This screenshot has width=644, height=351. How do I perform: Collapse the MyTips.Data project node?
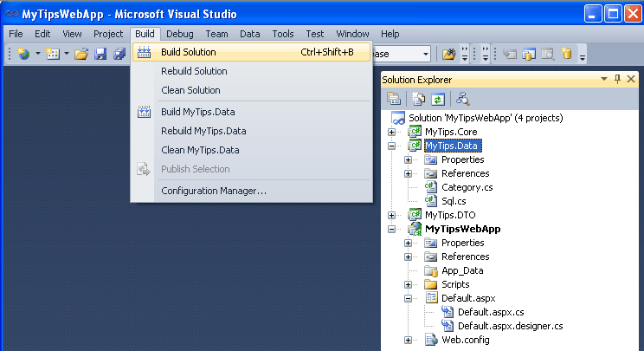pyautogui.click(x=392, y=146)
